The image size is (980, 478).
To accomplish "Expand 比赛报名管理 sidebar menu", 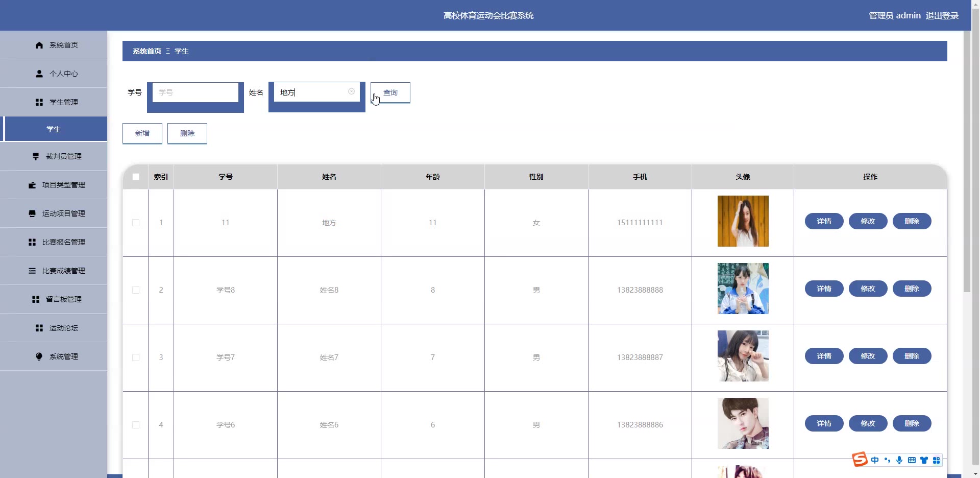I will point(54,242).
